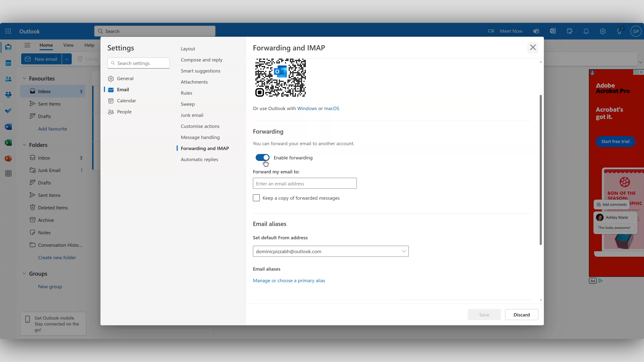
Task: Collapse the Favourites section
Action: 24,78
